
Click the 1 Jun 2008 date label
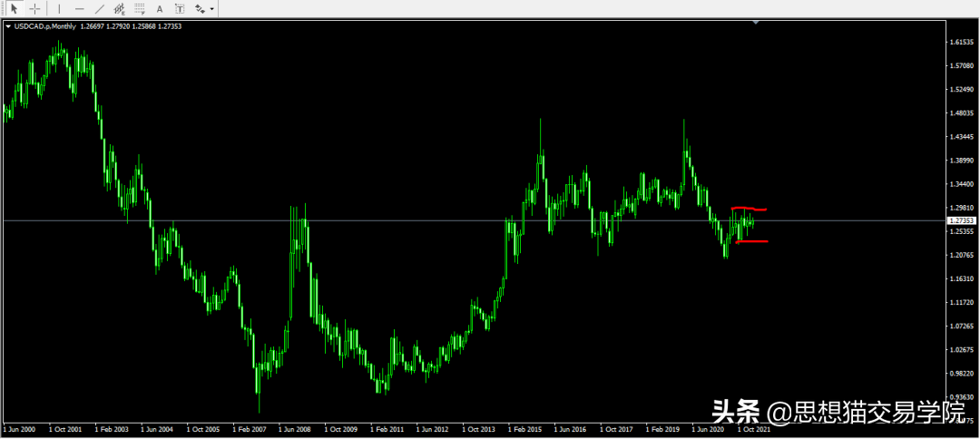tap(294, 430)
